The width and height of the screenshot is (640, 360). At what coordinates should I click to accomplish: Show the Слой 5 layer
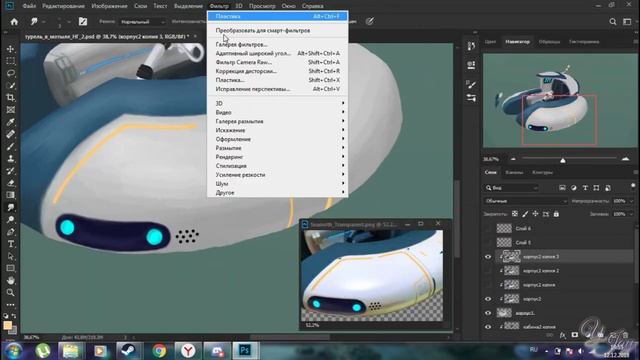(x=488, y=242)
